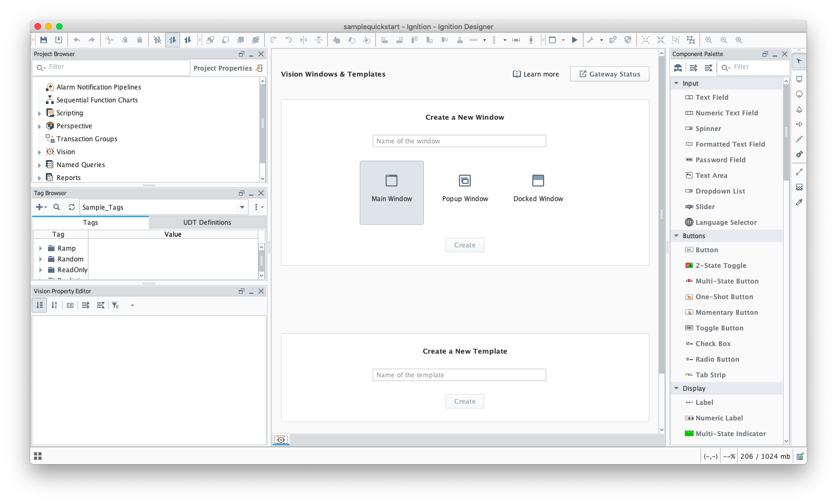
Task: Select the Gradient checkerboard tool
Action: click(x=799, y=187)
